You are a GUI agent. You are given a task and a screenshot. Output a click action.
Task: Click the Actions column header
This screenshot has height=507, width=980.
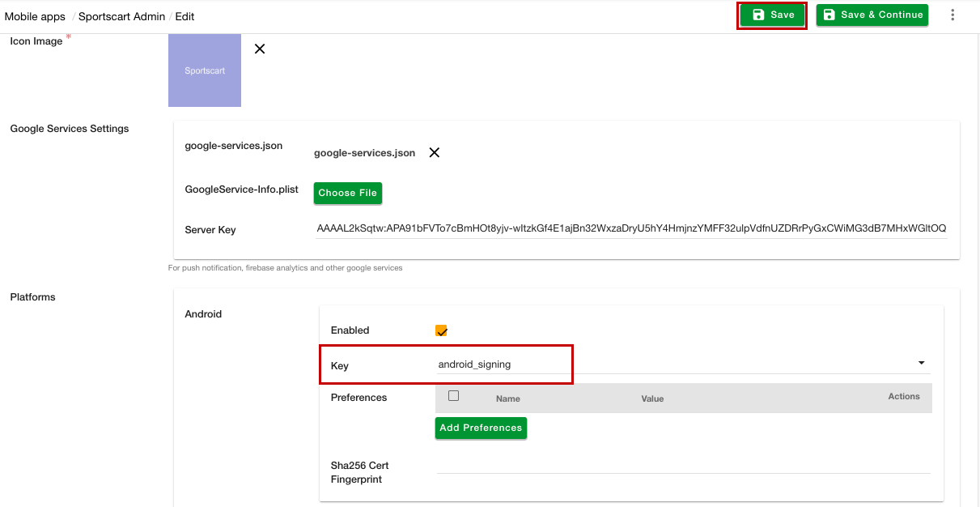[903, 397]
